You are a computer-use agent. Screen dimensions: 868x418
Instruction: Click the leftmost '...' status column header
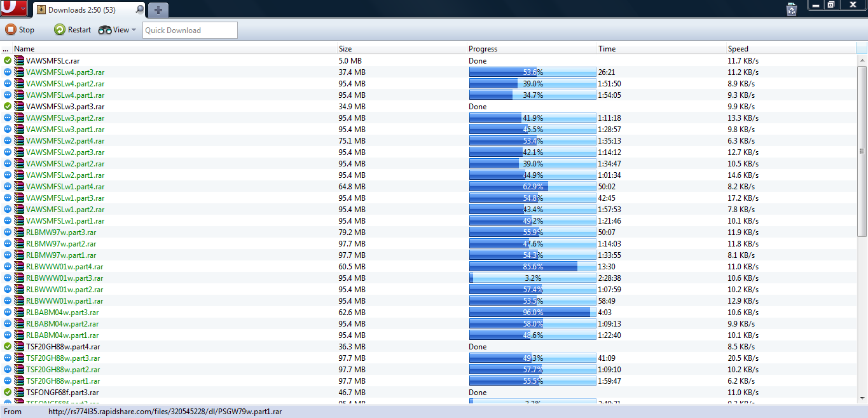click(6, 49)
